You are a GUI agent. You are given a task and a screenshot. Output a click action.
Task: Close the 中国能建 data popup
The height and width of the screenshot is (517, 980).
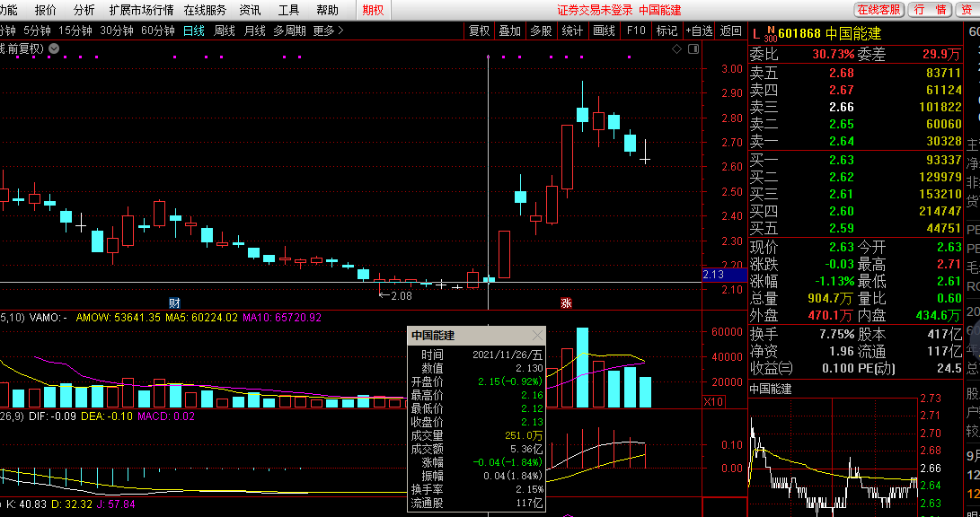(537, 336)
